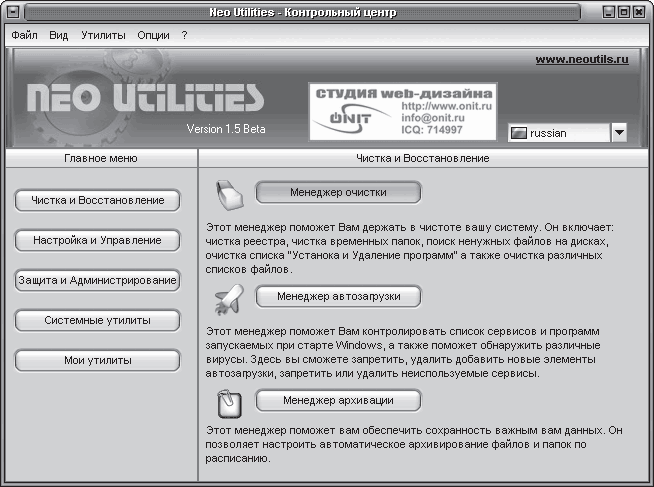
Task: Open the Мои утилиты section
Action: (98, 361)
